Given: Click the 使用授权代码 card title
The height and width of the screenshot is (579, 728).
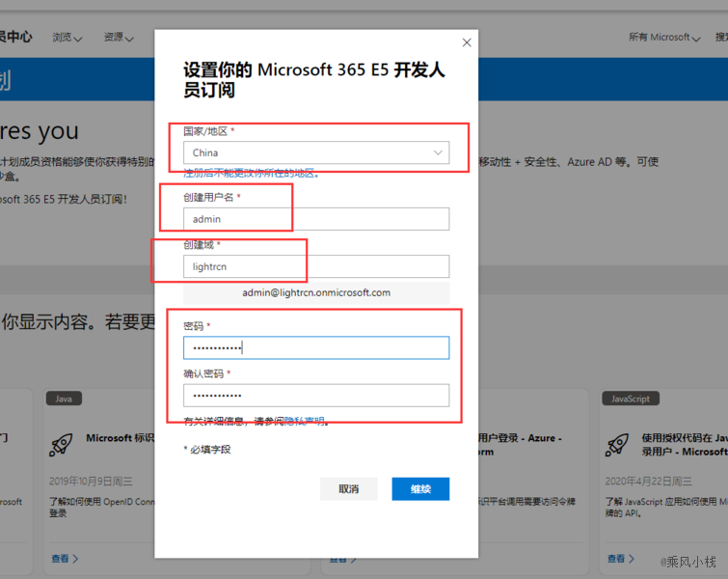Looking at the screenshot, I should [x=685, y=445].
